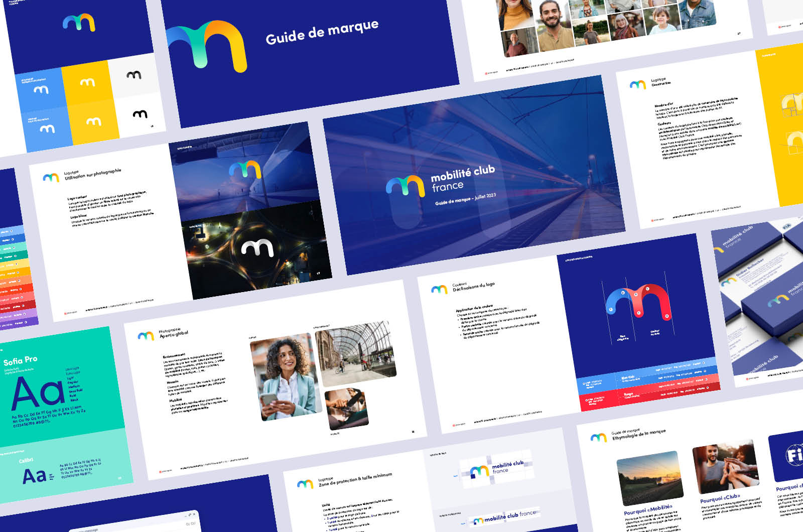
Task: Select the 'Logo couleur' paragraph heading
Action: pos(77,197)
